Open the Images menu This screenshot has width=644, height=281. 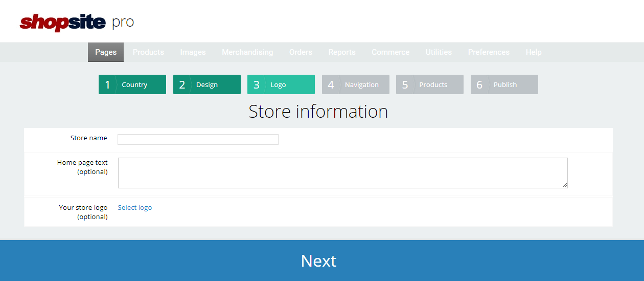(193, 52)
